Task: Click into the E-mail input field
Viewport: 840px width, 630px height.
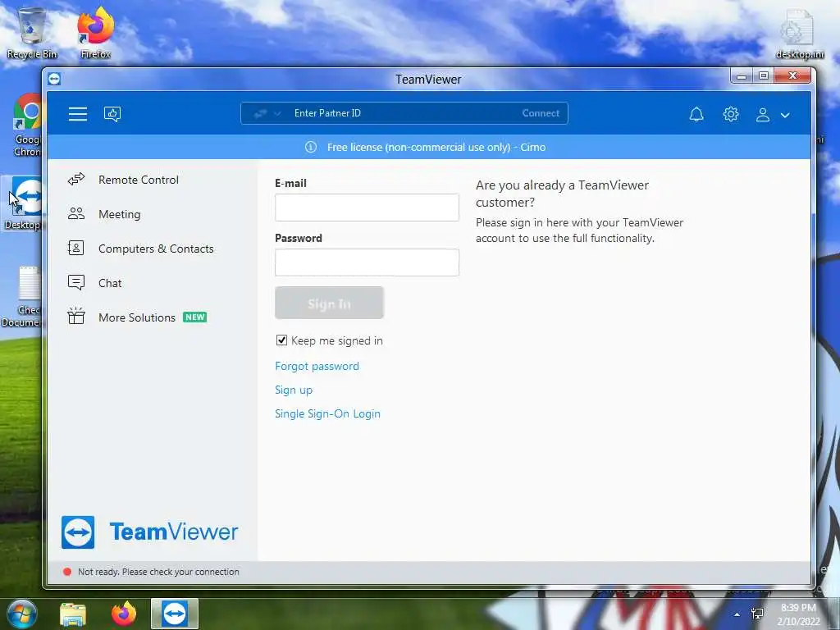Action: click(367, 208)
